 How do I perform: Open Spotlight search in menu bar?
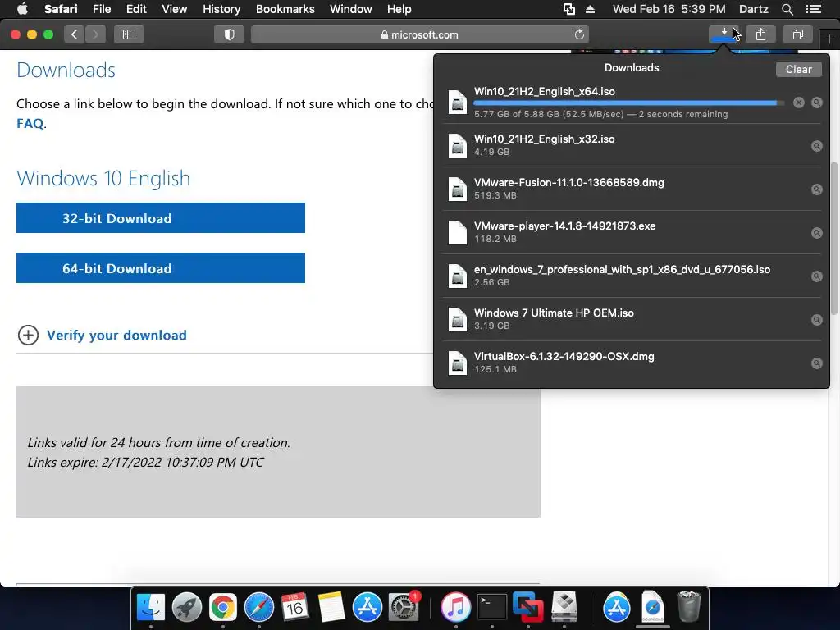pyautogui.click(x=787, y=9)
